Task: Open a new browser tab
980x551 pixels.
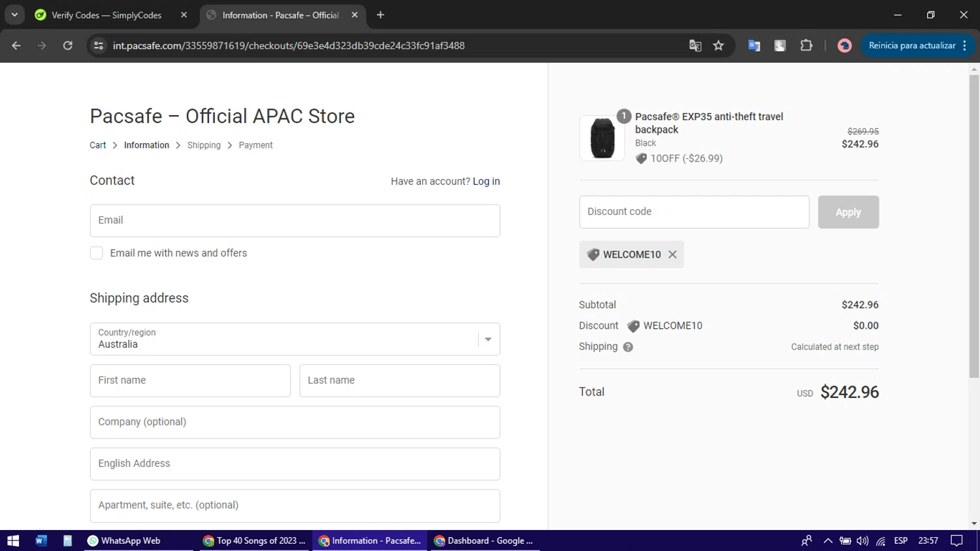Action: pyautogui.click(x=380, y=15)
